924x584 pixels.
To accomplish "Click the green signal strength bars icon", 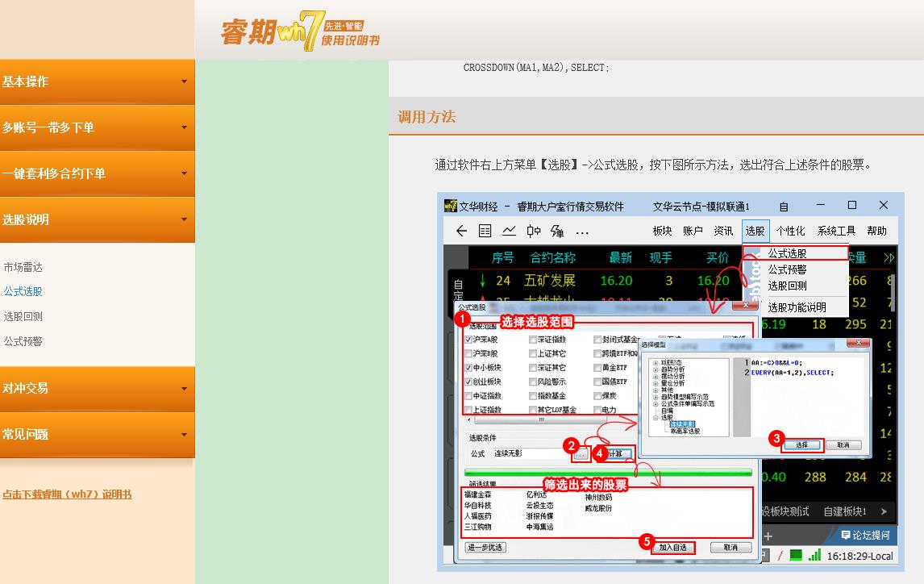I will click(814, 556).
